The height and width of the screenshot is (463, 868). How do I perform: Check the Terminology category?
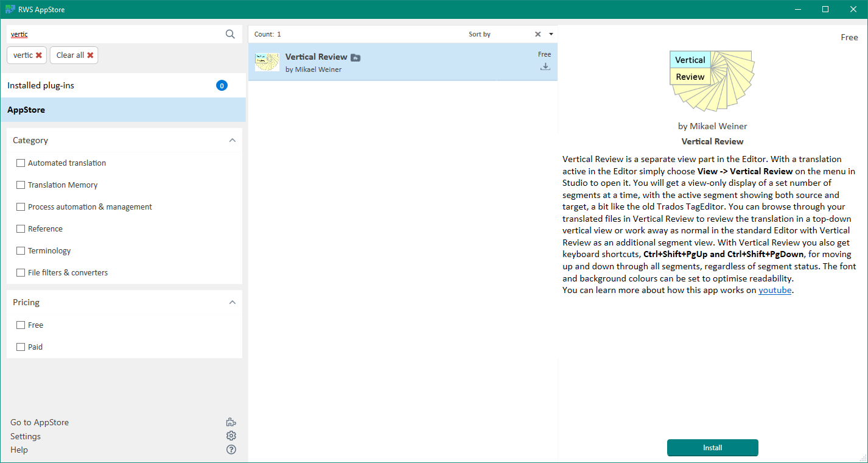21,250
